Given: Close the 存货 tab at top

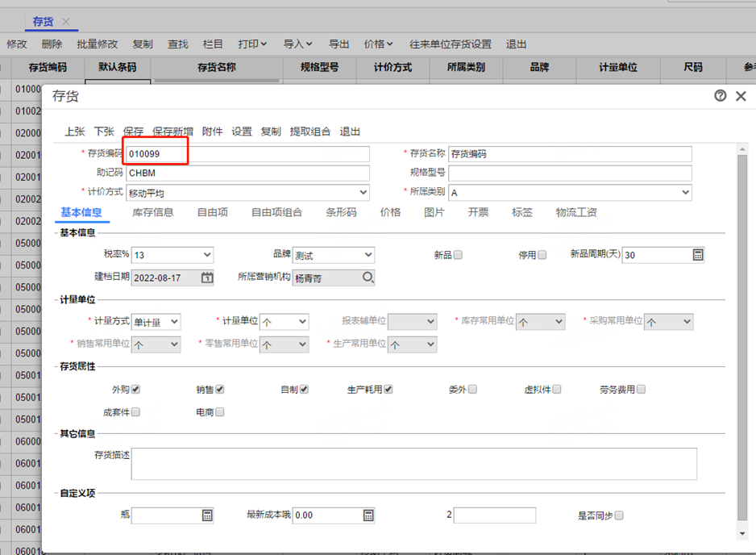Looking at the screenshot, I should (66, 22).
